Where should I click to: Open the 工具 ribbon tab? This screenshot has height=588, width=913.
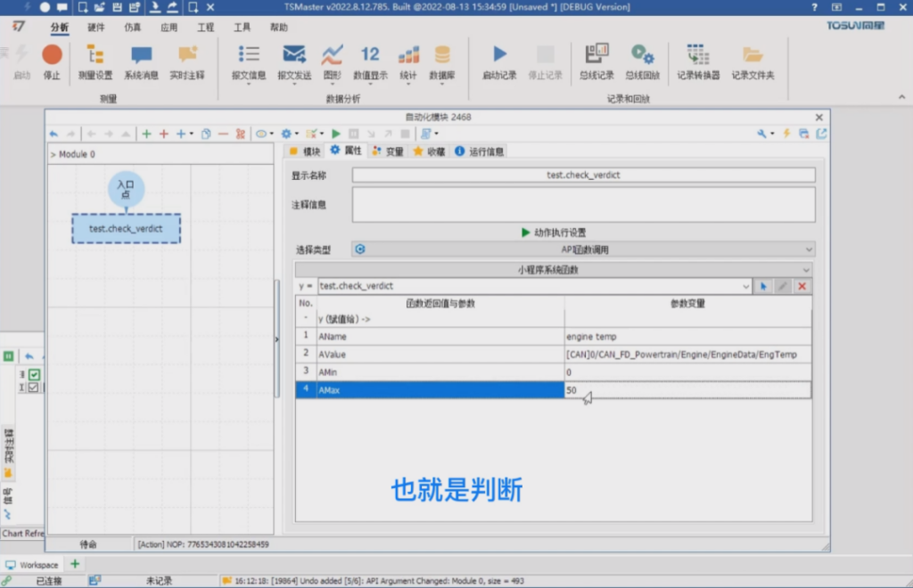[x=242, y=28]
